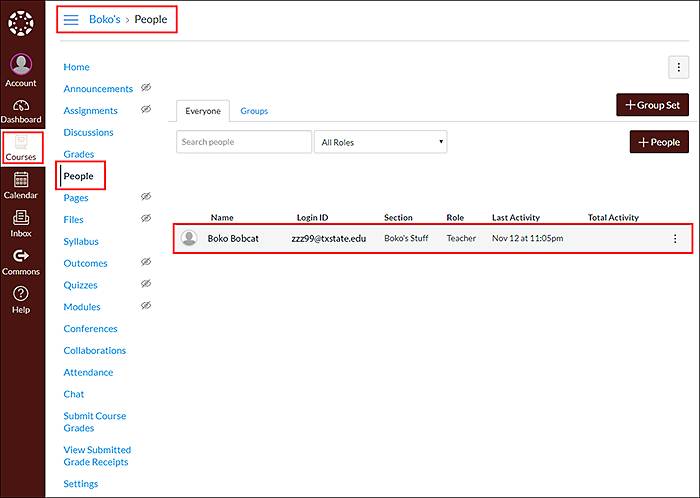Open Grades in course navigation

tap(79, 154)
